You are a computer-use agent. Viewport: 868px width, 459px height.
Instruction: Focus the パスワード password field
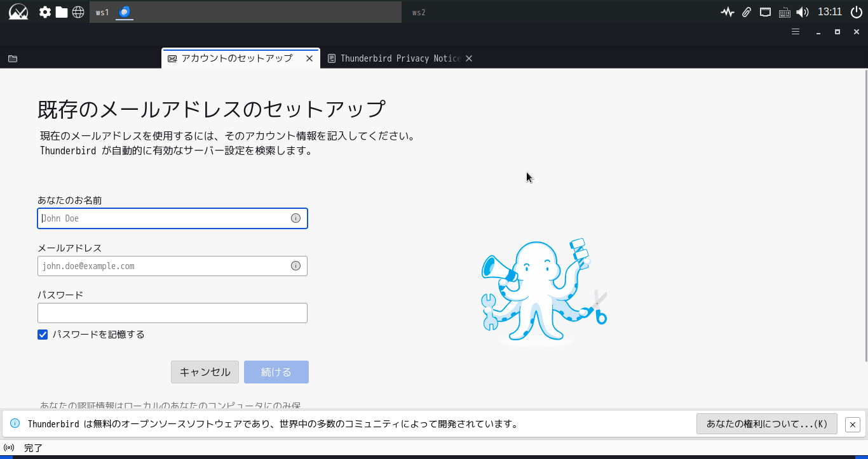(x=172, y=313)
